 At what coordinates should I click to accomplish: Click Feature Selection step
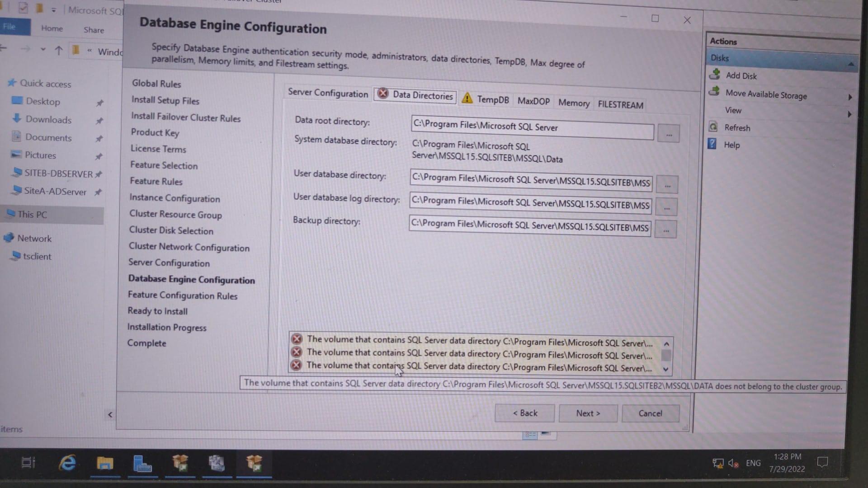coord(164,165)
